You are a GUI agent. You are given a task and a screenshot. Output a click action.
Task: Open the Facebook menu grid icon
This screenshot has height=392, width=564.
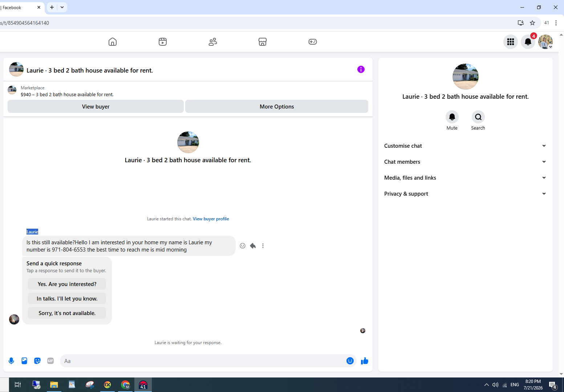point(511,42)
